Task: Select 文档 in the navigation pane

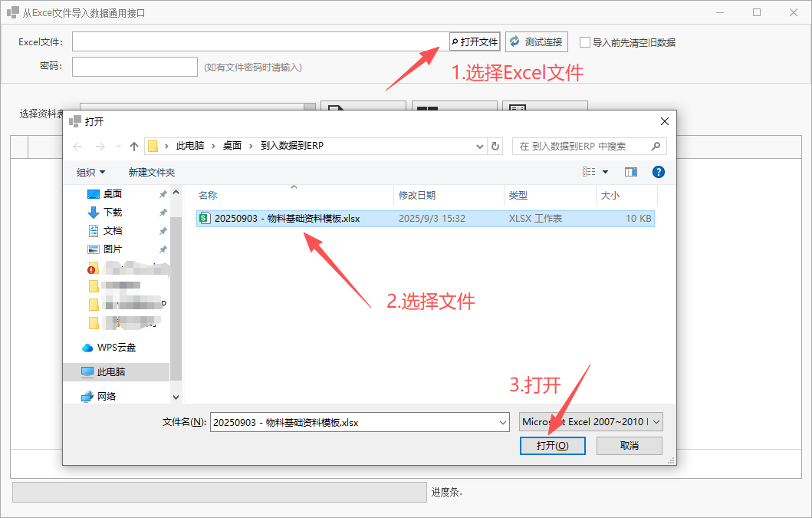Action: click(x=112, y=231)
